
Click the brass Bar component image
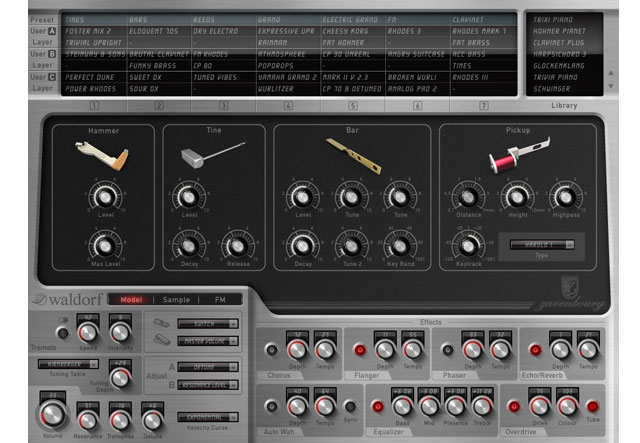(353, 156)
